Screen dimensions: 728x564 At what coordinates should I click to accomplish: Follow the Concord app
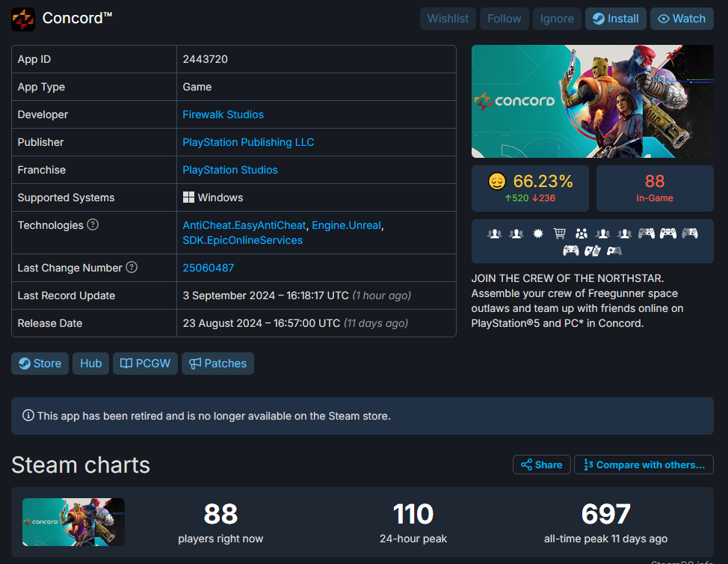(505, 19)
